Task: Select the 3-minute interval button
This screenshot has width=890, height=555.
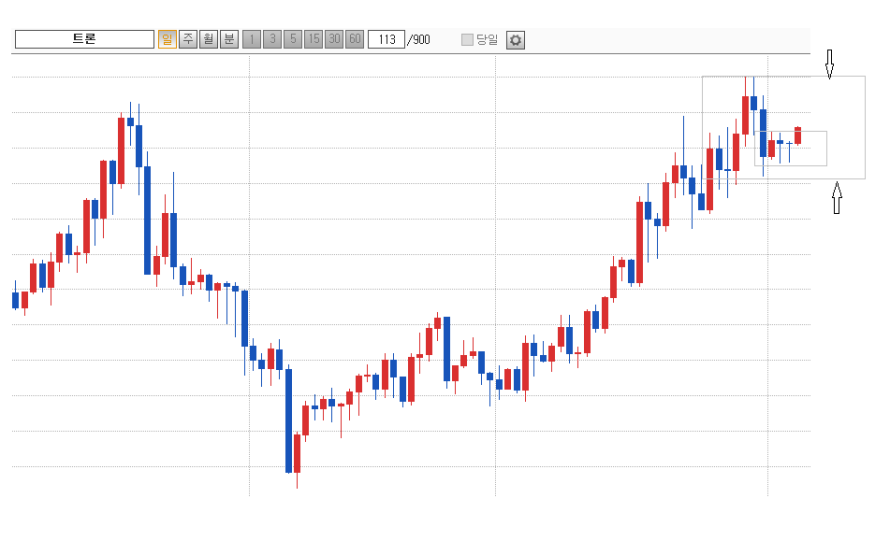Action: coord(272,40)
